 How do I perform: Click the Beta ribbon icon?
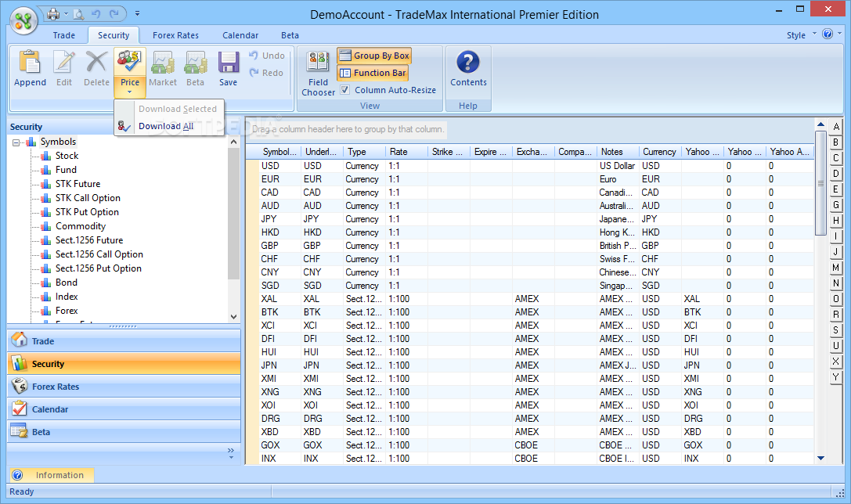(x=196, y=68)
